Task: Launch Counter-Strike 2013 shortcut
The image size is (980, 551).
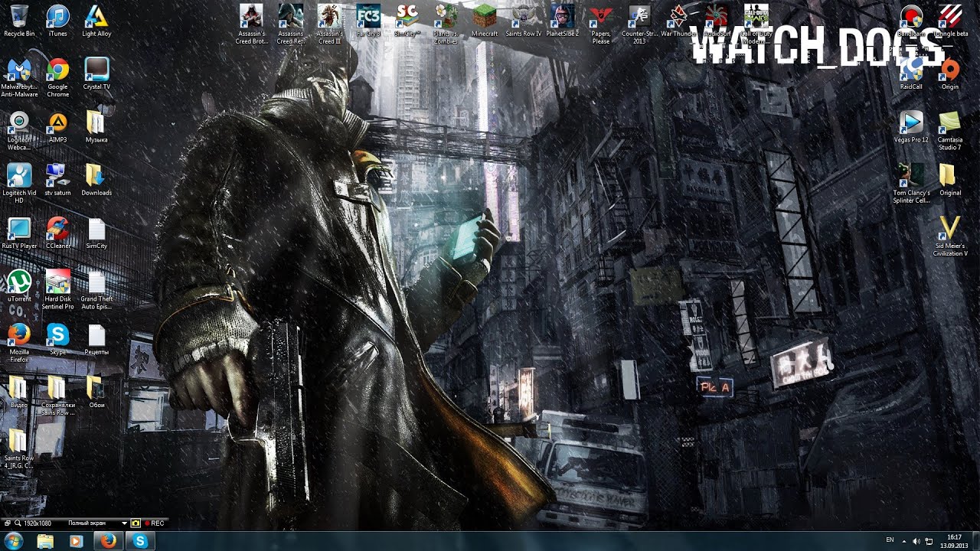Action: click(x=639, y=24)
